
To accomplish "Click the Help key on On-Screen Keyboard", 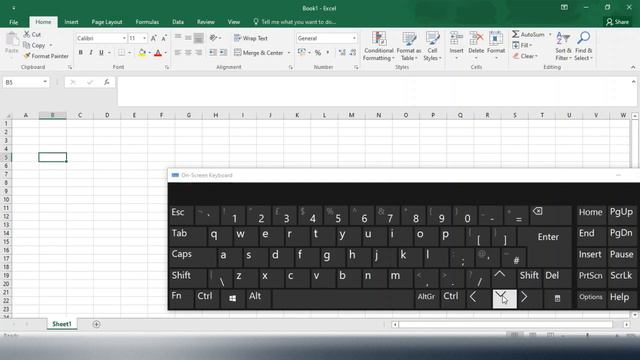I will point(621,299).
